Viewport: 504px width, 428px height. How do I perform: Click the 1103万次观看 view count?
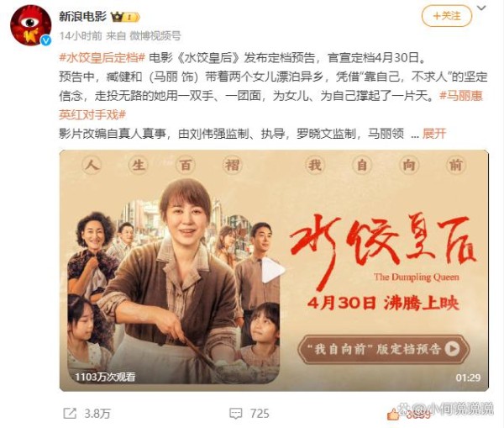[x=105, y=377]
